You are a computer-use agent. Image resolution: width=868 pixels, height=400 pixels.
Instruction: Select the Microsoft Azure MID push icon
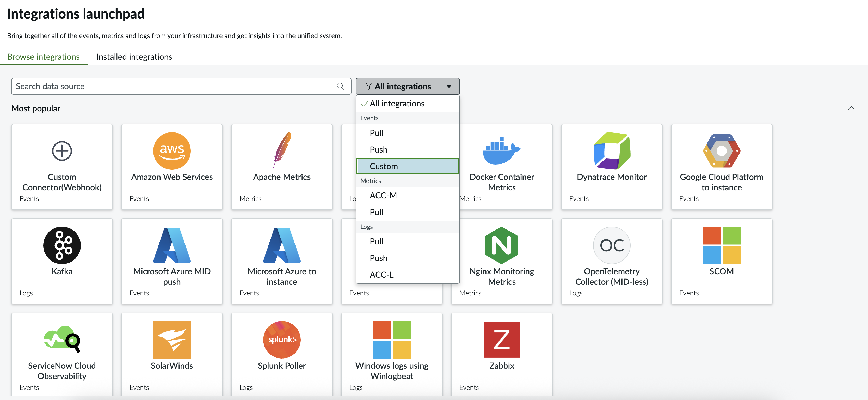(x=172, y=245)
